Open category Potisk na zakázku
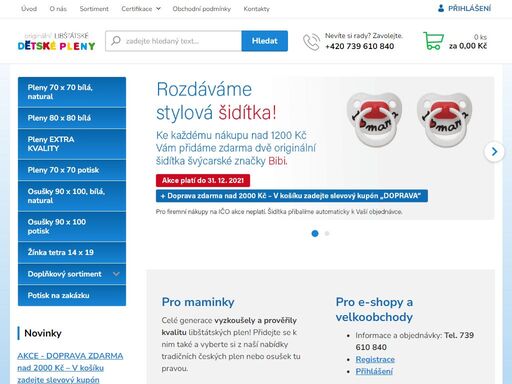Viewport: 512px width, 384px height. click(72, 295)
